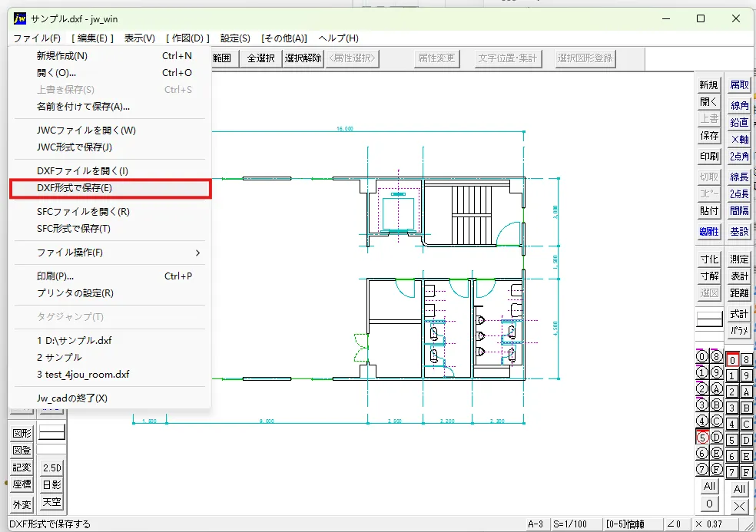Choose プリンタの設定(R) menu item
Image resolution: width=756 pixels, height=532 pixels.
pos(109,293)
